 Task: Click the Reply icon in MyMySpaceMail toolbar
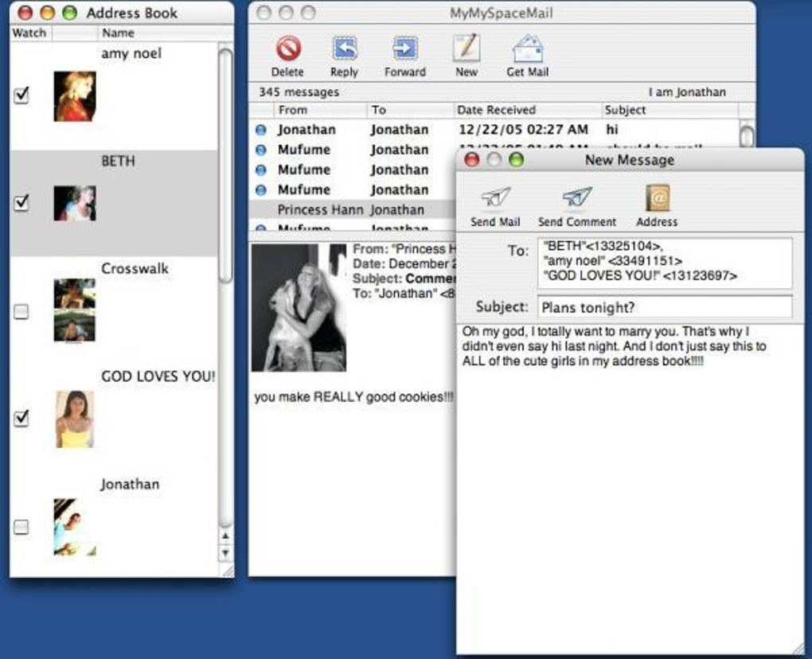(x=345, y=49)
